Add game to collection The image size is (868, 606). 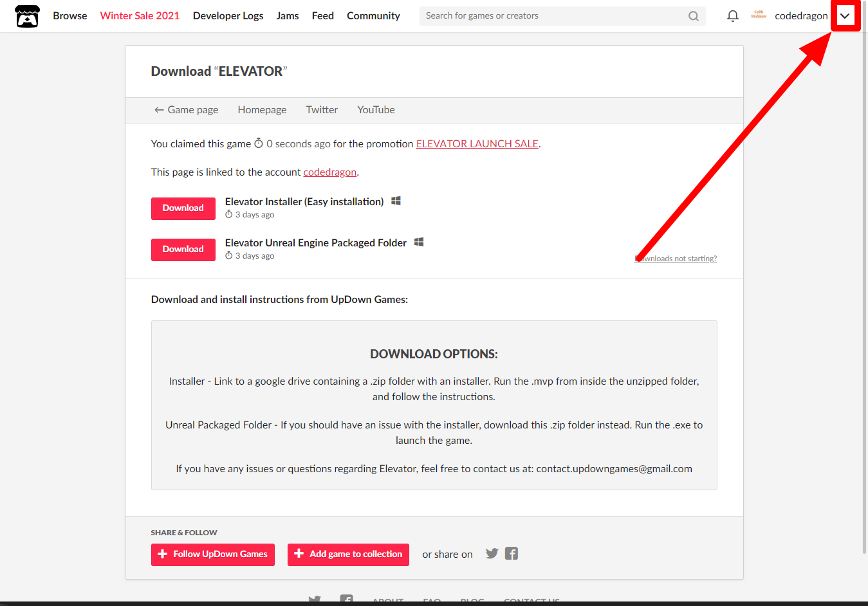[x=348, y=555]
